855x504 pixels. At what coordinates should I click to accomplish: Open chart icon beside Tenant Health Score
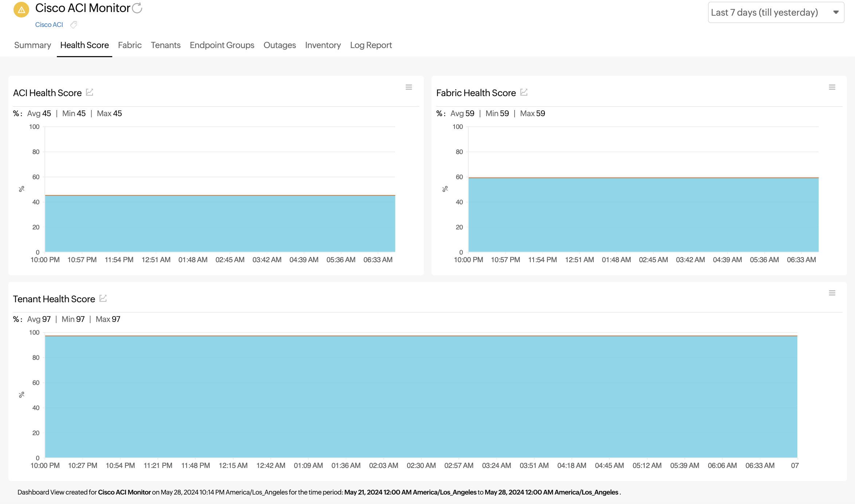point(103,299)
